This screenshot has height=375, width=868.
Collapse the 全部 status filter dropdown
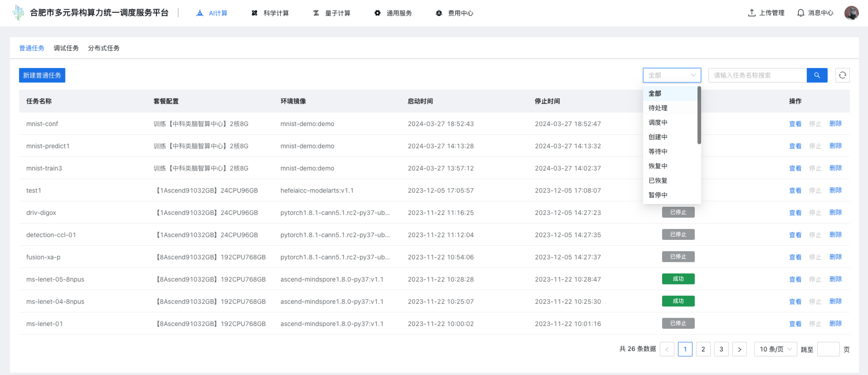672,75
